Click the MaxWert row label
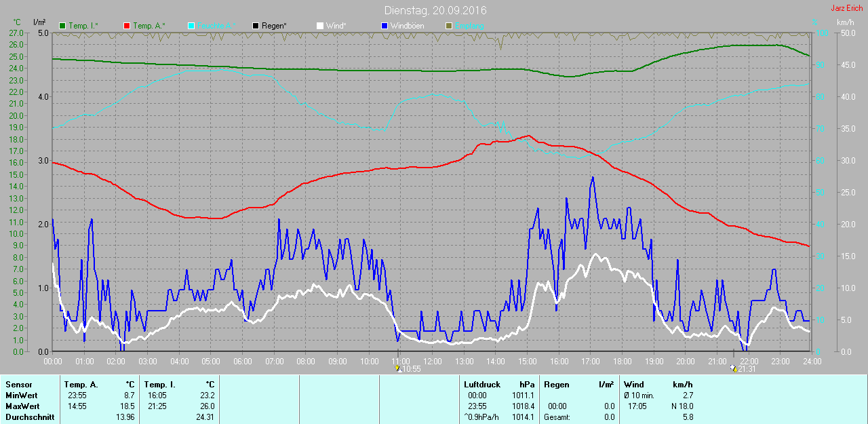Viewport: 868px width, 424px height. tap(22, 406)
